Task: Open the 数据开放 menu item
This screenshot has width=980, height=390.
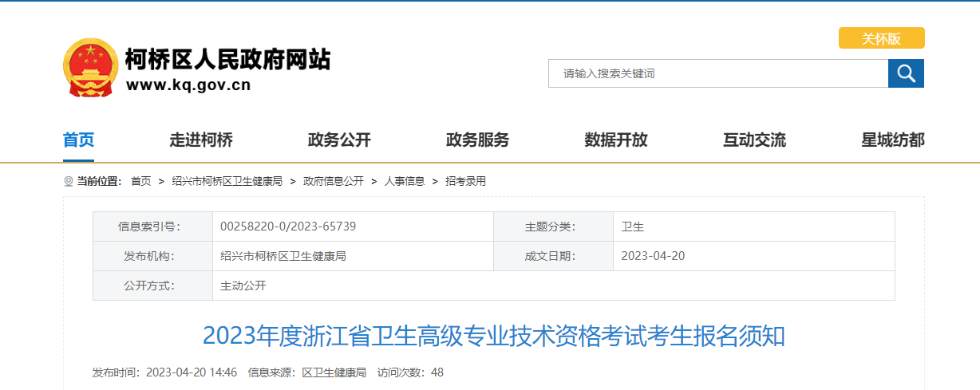Action: pos(615,140)
